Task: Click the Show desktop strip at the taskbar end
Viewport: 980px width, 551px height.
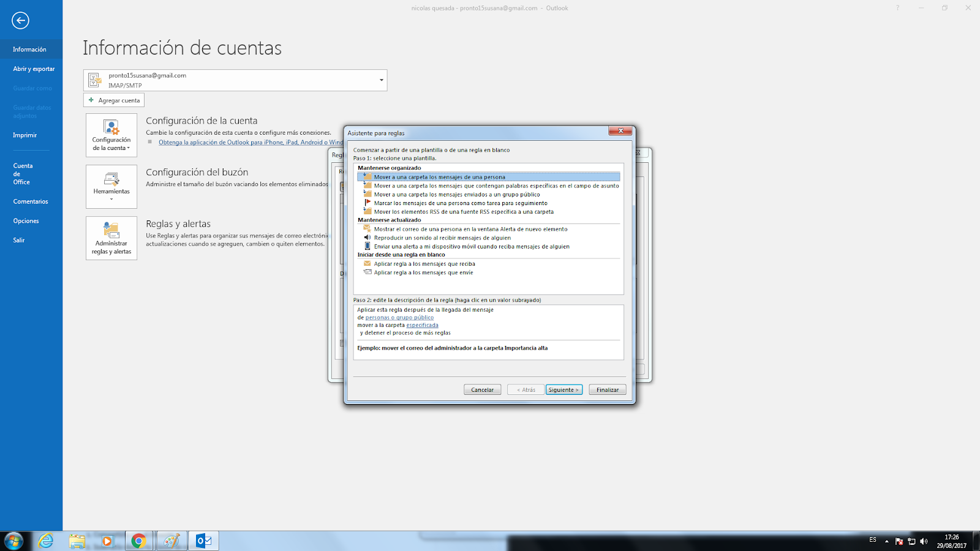Action: click(x=976, y=541)
